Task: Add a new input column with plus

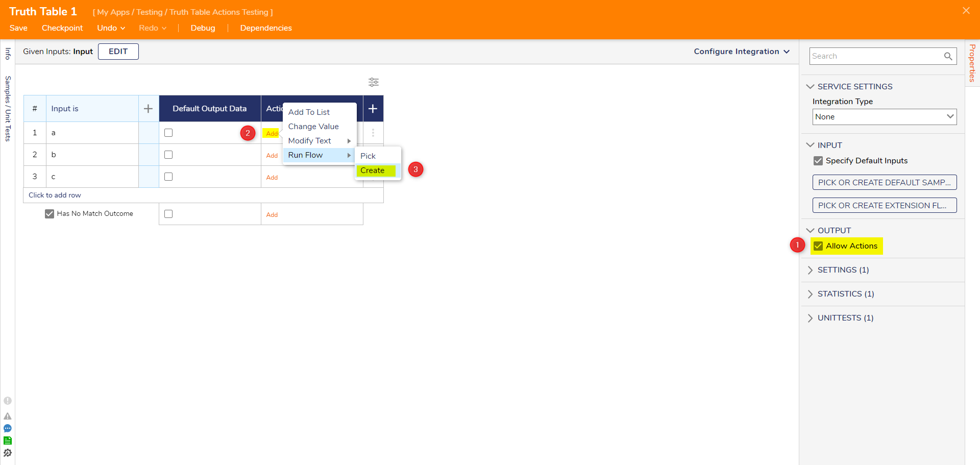Action: coord(148,109)
